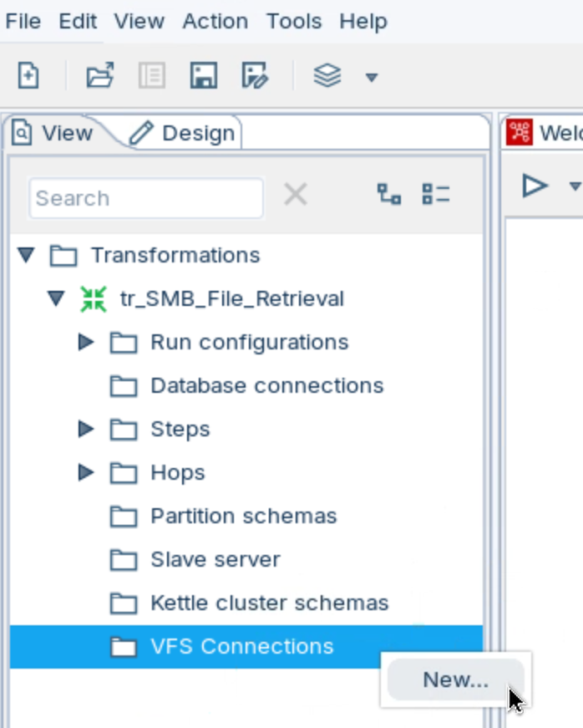Screen dimensions: 583x728
Task: Choose New... from the context menu
Action: [455, 680]
